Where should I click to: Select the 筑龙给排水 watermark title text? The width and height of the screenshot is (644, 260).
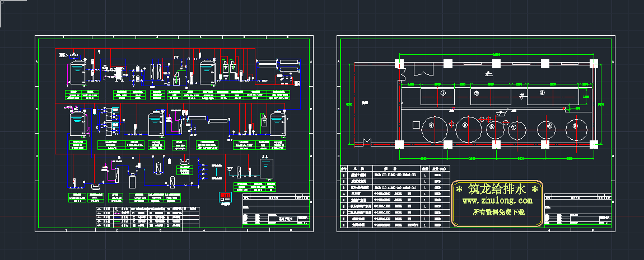(x=497, y=188)
